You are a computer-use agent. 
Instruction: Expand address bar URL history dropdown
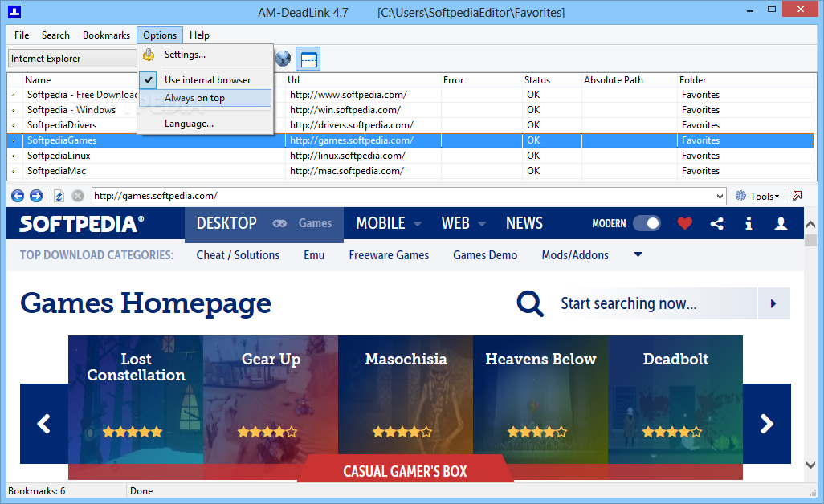point(720,197)
